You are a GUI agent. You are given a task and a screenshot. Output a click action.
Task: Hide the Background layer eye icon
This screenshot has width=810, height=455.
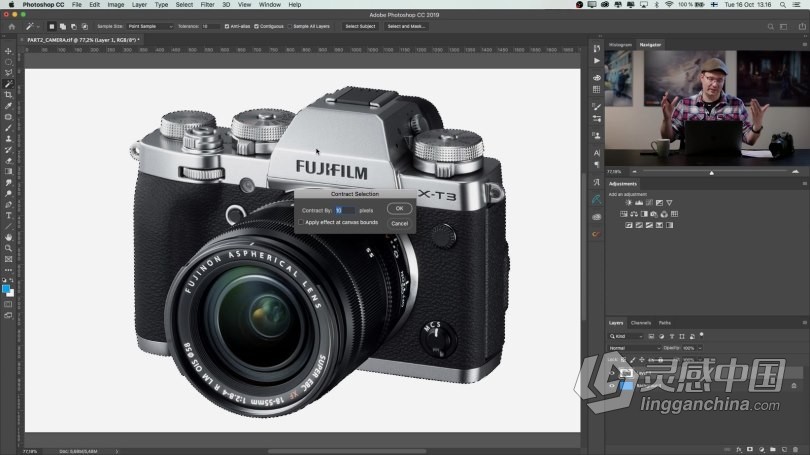pos(612,386)
